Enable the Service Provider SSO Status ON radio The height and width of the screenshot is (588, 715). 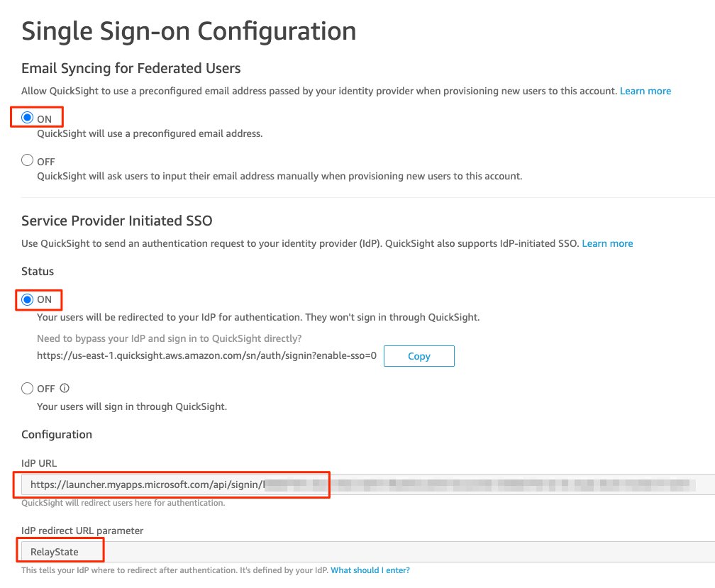pyautogui.click(x=28, y=299)
